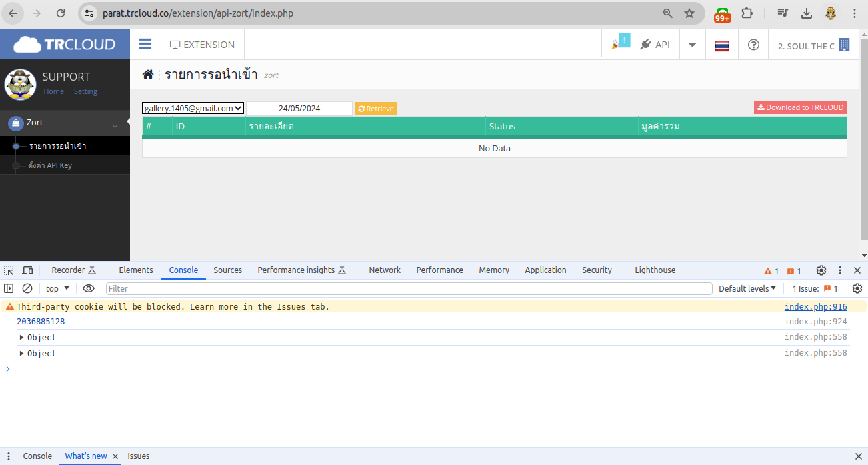Image resolution: width=868 pixels, height=465 pixels.
Task: Click the 24/05/2024 date field
Action: tap(299, 109)
